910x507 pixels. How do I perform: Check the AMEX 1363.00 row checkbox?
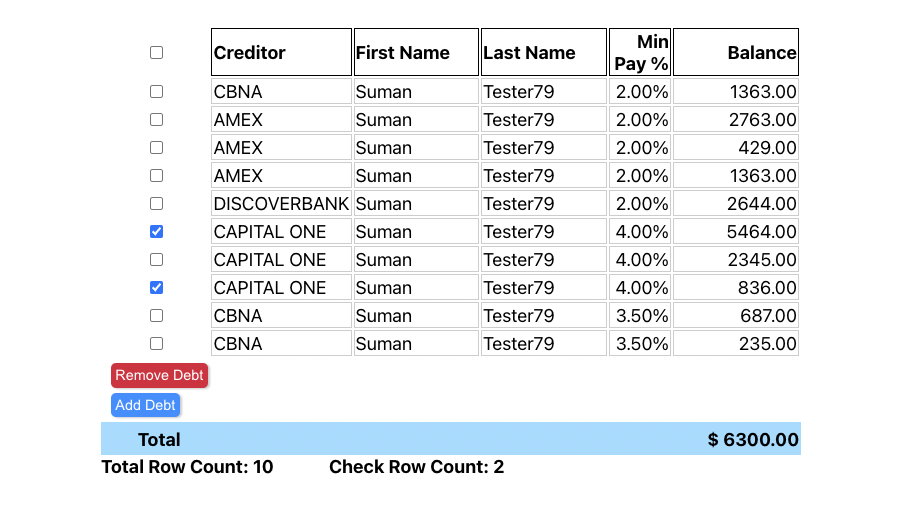[156, 175]
